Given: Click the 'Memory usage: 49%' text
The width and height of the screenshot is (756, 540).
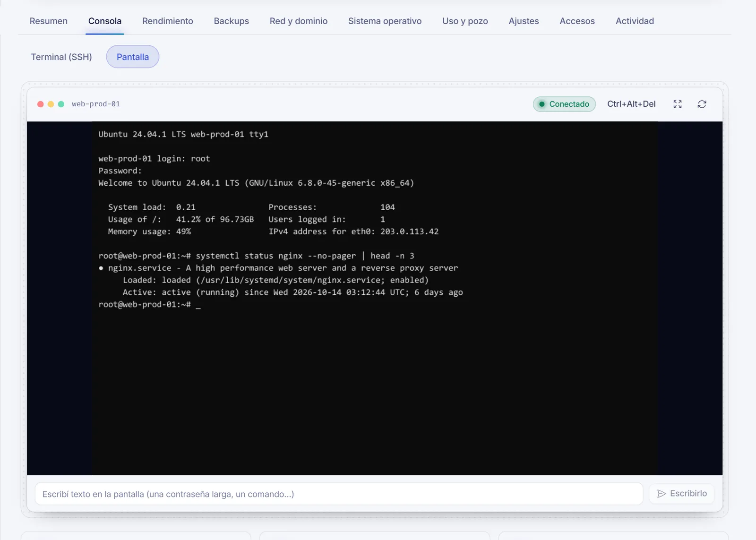Looking at the screenshot, I should [149, 231].
